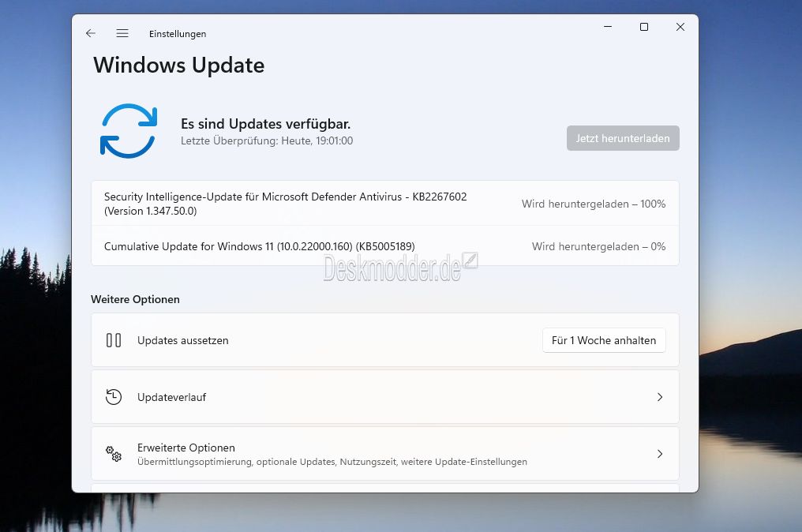Close the Einstellungen window

coord(680,27)
